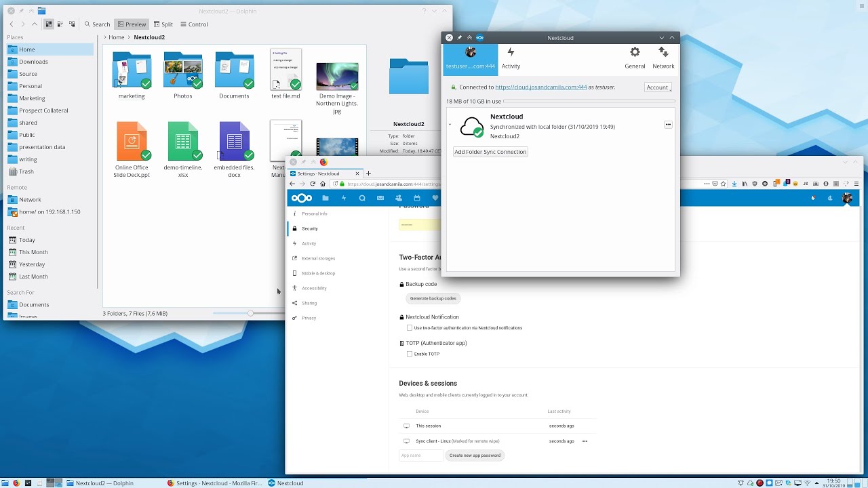Check Enable TOTP checkbox
This screenshot has width=868, height=488.
click(410, 354)
